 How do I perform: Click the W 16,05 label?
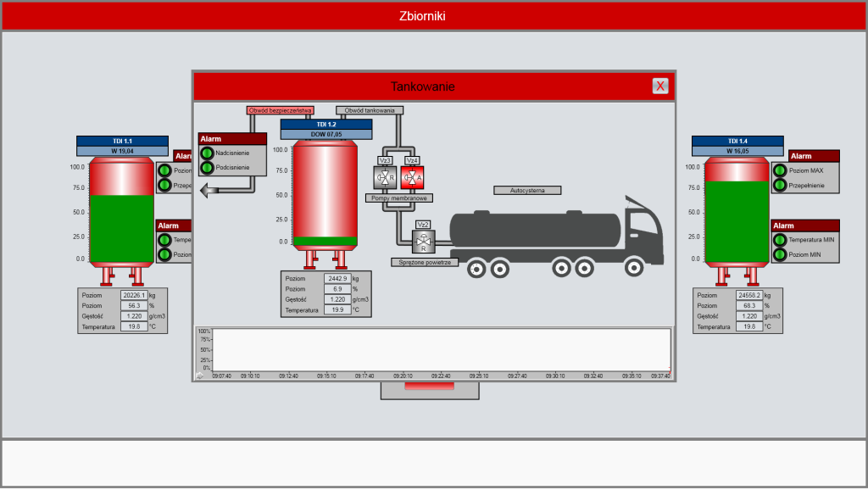pyautogui.click(x=737, y=151)
